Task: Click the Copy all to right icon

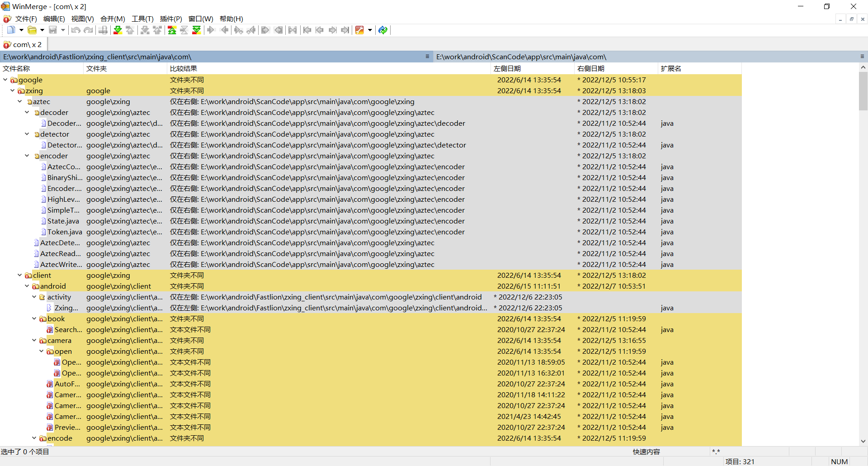Action: (265, 30)
